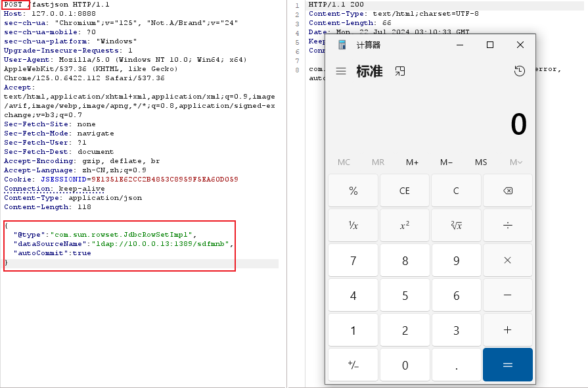Click the divide operator button
The image size is (588, 388).
coord(508,225)
